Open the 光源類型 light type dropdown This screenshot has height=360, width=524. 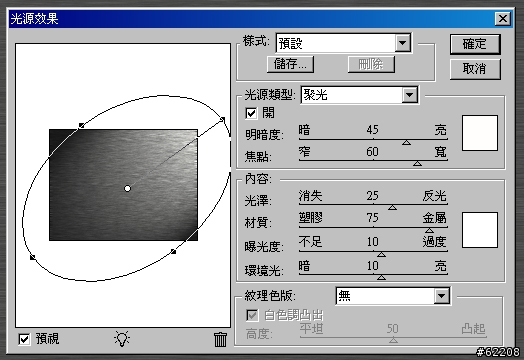[410, 95]
